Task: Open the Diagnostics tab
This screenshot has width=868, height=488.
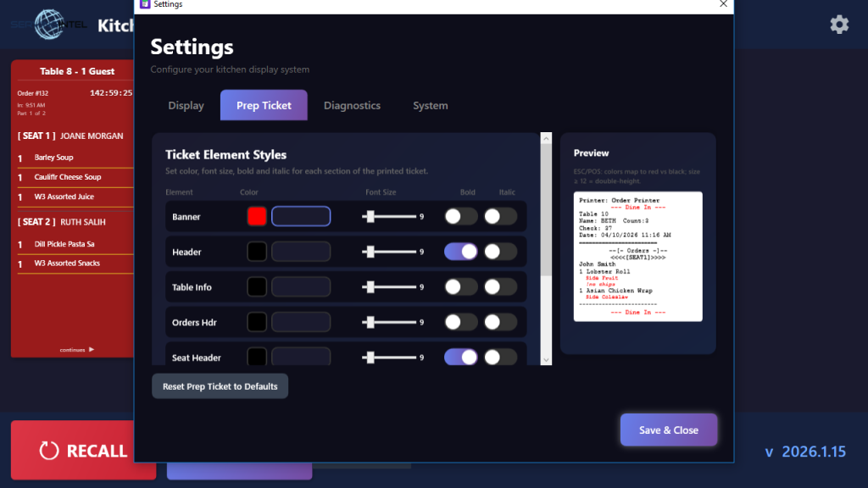Action: (x=352, y=106)
